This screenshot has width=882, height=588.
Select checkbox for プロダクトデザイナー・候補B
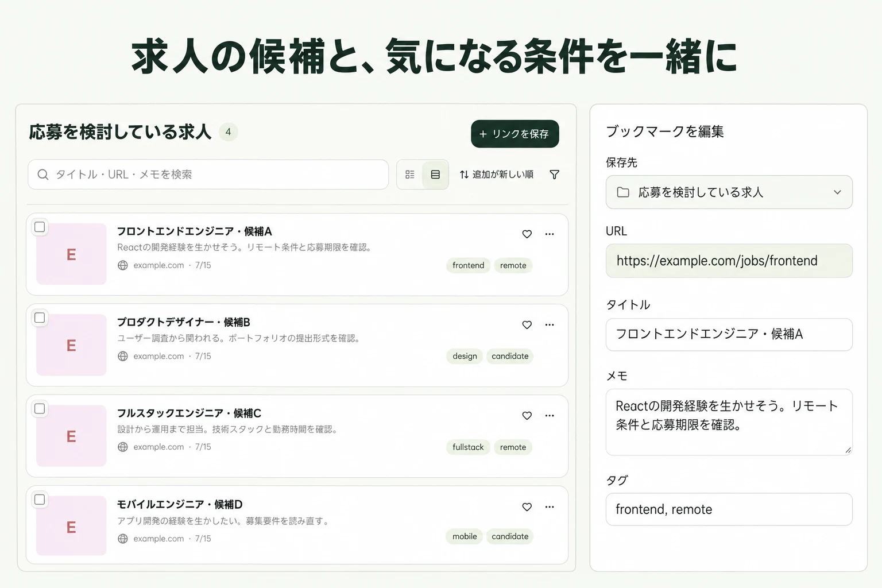click(40, 318)
